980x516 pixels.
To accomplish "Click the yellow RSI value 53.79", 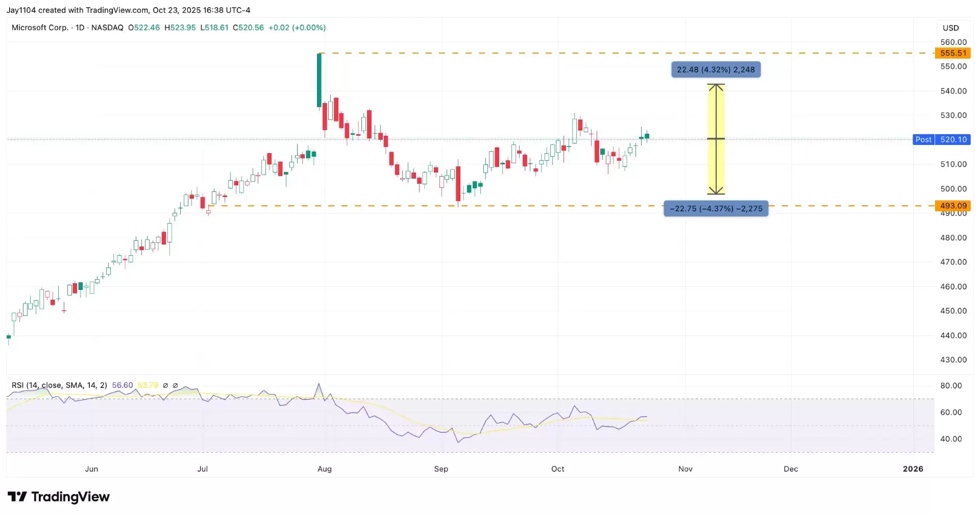I will coord(148,385).
